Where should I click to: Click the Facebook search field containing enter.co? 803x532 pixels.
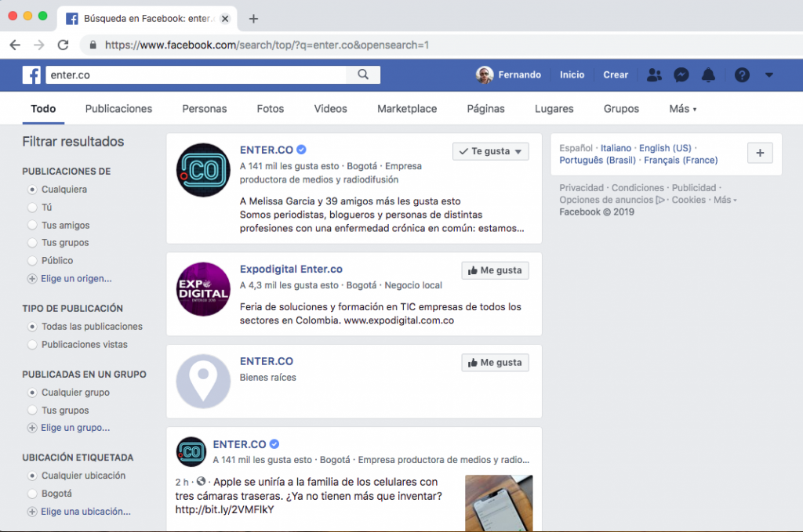[x=196, y=74]
